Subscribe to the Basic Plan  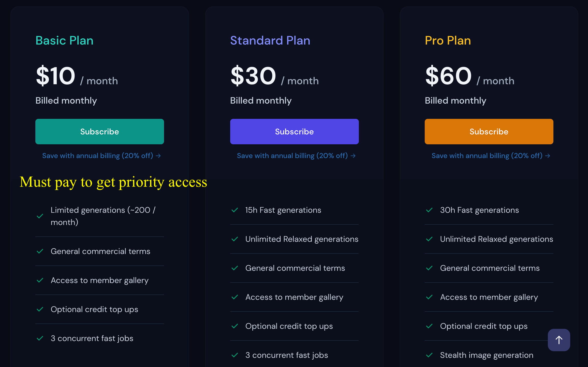(x=100, y=132)
